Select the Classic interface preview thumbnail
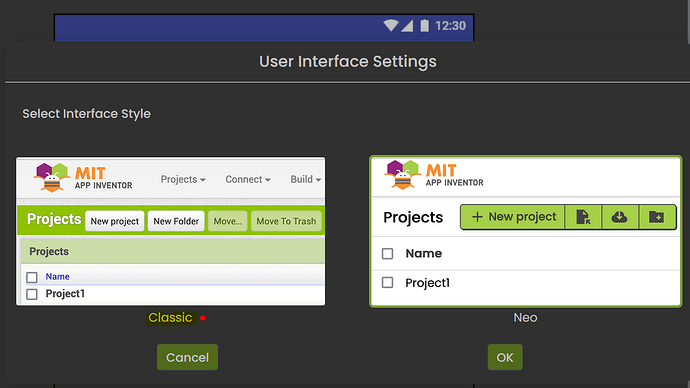 coord(171,231)
